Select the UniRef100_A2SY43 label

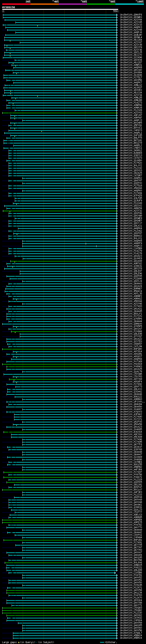tap(131, 113)
